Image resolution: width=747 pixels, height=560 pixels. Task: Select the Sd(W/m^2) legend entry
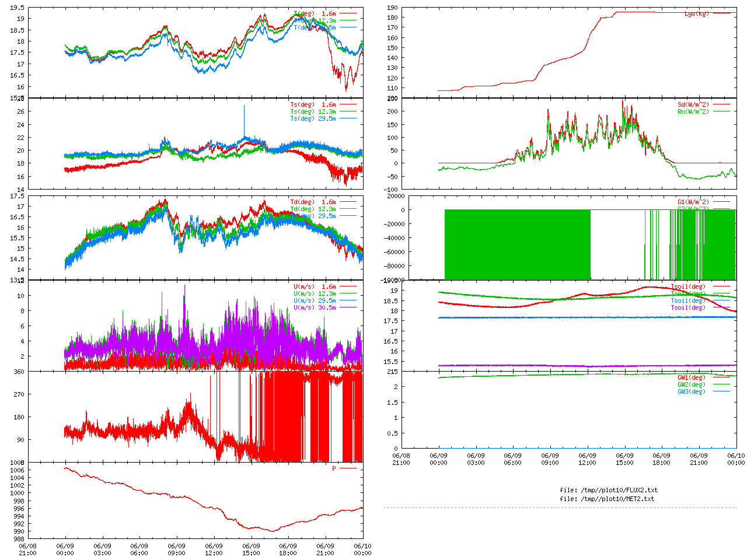tap(693, 105)
